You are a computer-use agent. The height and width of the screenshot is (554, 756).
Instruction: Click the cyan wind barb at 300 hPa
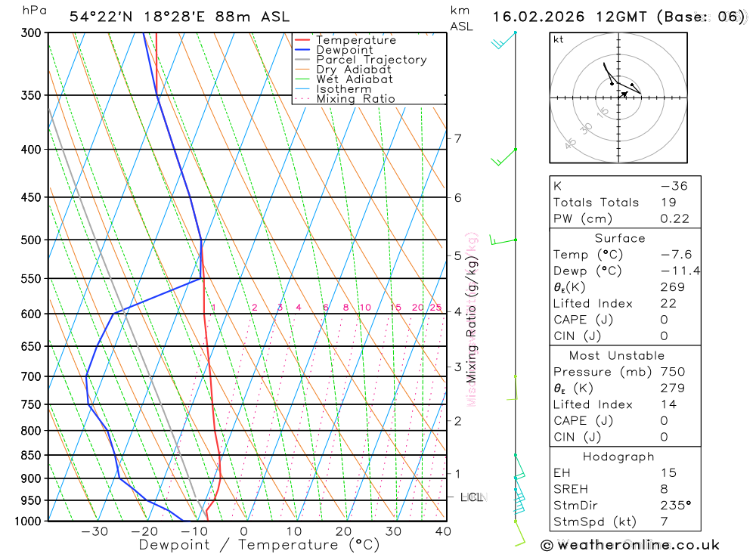click(x=503, y=39)
